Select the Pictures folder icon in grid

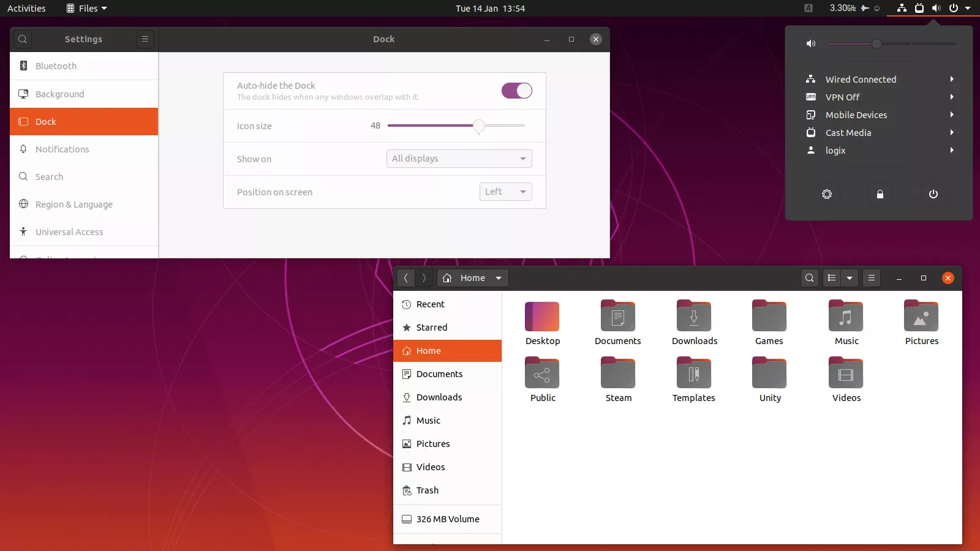coord(921,316)
